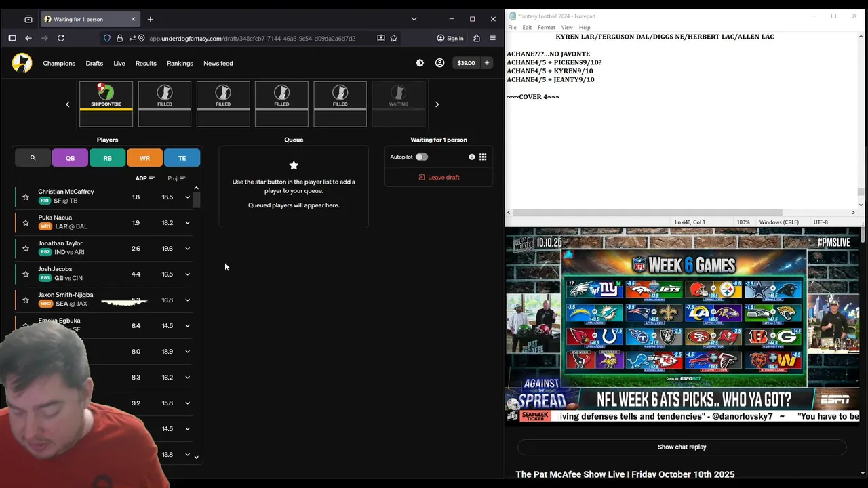Click the Pat McAfee Show Live title

[x=625, y=474]
